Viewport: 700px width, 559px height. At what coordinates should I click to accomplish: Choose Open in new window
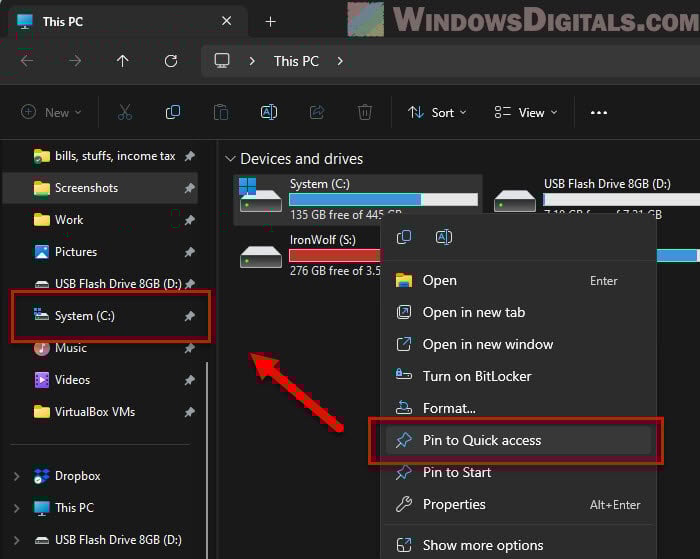tap(518, 344)
